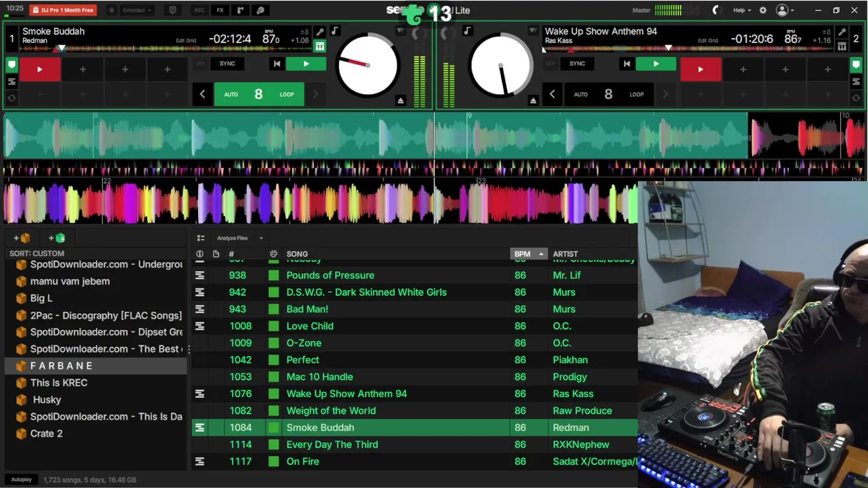Viewport: 868px width, 488px height.
Task: Click the color palette column header icon
Action: (x=273, y=253)
